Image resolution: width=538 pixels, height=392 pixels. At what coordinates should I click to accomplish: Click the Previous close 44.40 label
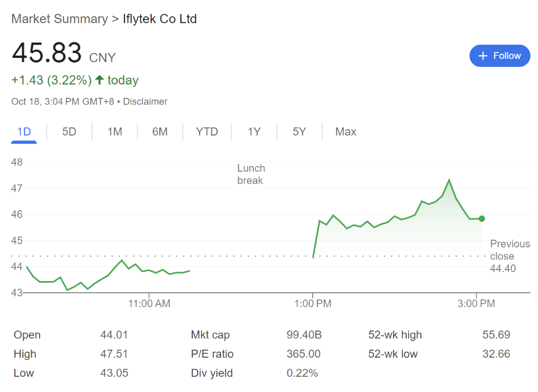click(x=510, y=256)
